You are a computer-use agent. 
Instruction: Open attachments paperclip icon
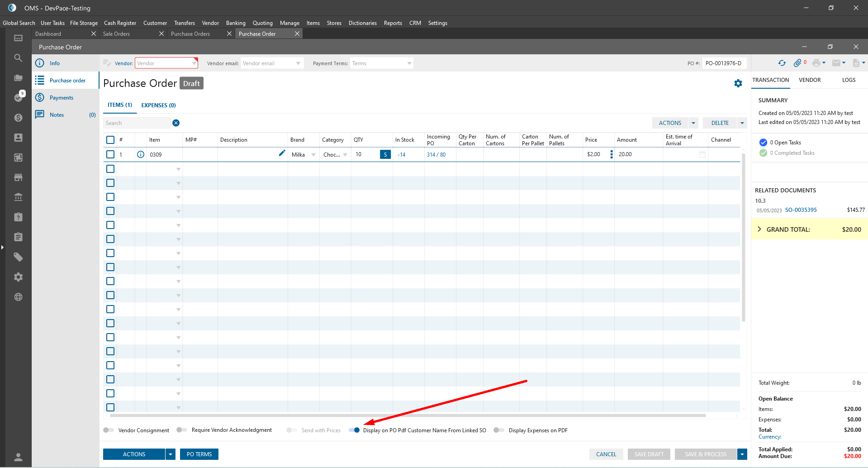797,63
